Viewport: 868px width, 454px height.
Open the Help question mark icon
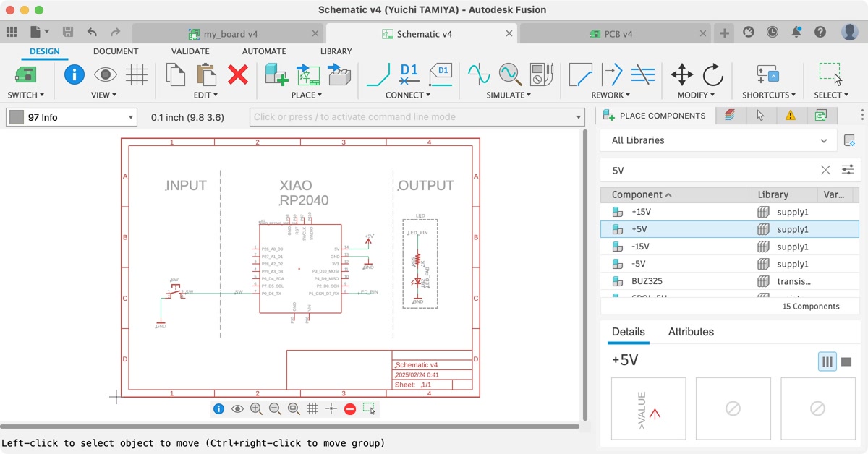click(x=820, y=32)
